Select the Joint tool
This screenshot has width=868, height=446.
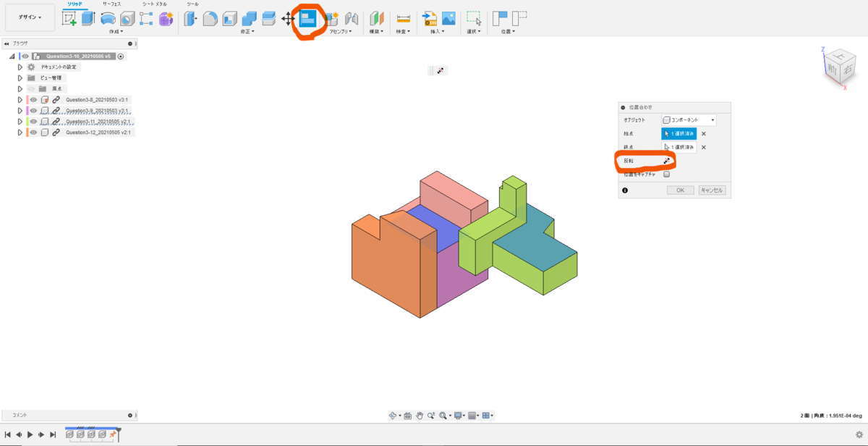[x=352, y=19]
